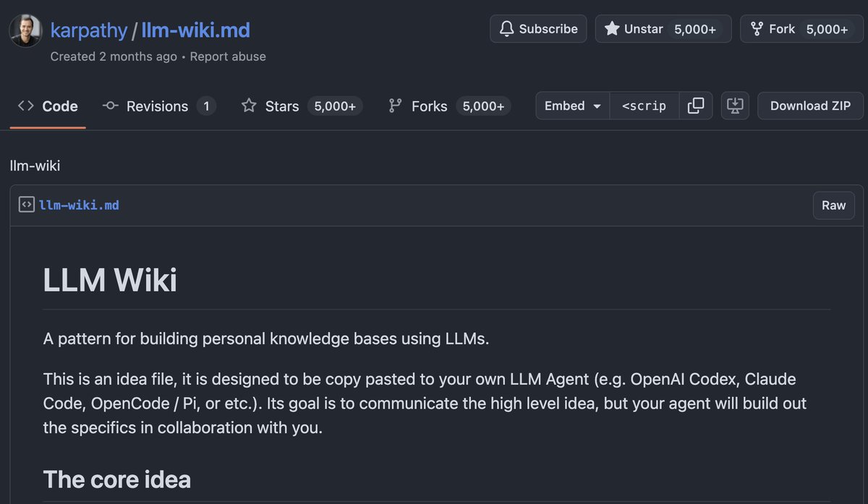Click the star icon in Unstar button
868x504 pixels.
tap(612, 29)
